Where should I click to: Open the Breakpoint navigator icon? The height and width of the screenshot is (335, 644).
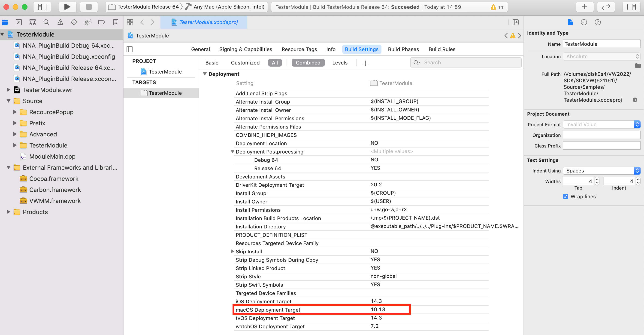coord(102,22)
